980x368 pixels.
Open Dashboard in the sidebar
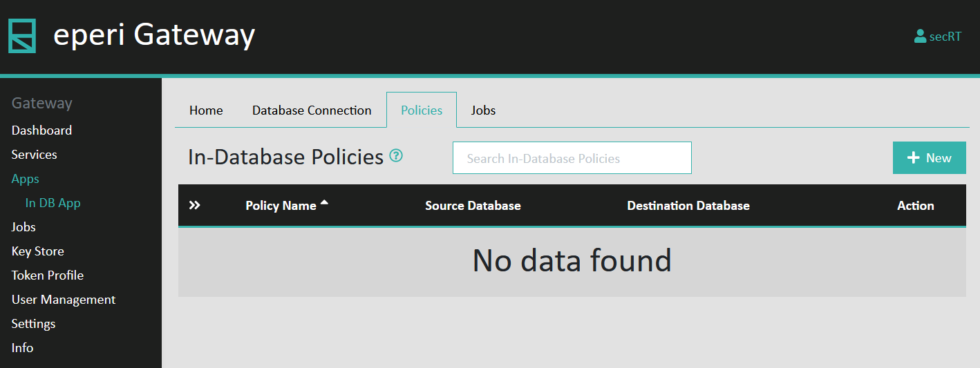pos(41,130)
